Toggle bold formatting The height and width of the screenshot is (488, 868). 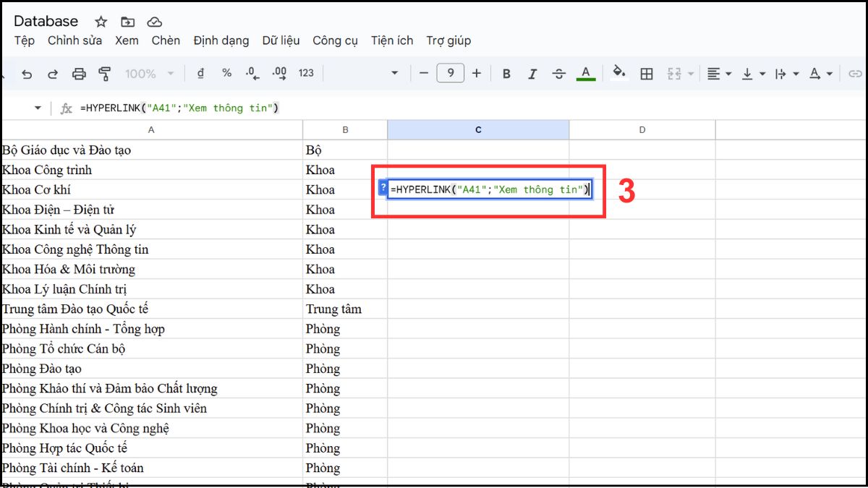pos(506,73)
